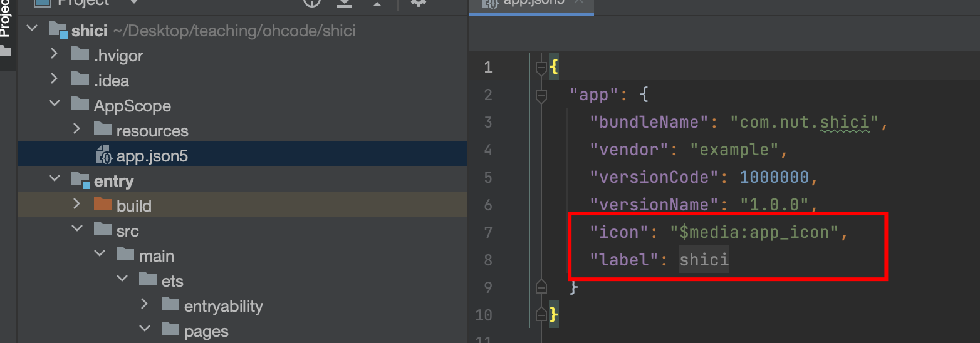Collapse the AppScope folder

[x=55, y=105]
